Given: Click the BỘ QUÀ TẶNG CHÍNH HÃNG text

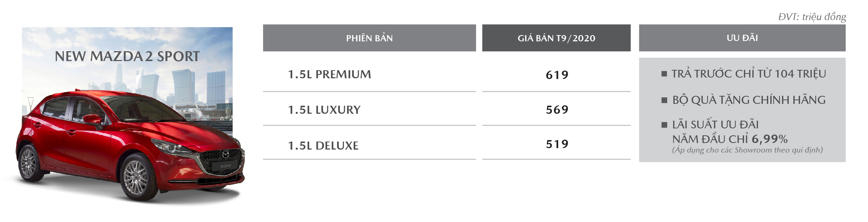Looking at the screenshot, I should (749, 99).
